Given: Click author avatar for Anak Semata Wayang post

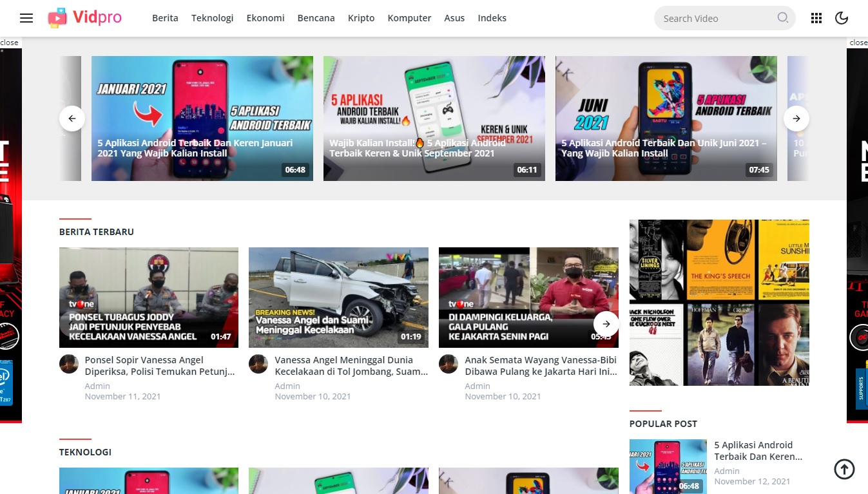Looking at the screenshot, I should click(x=448, y=364).
